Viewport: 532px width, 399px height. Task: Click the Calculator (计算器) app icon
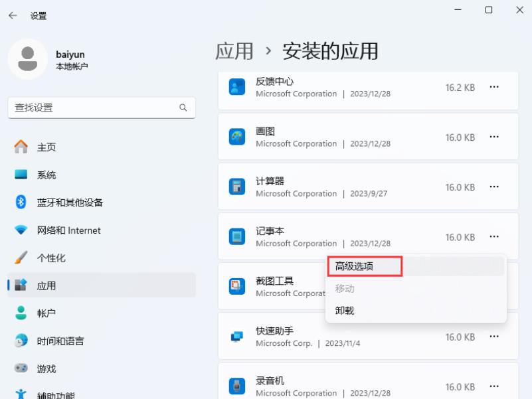[236, 187]
